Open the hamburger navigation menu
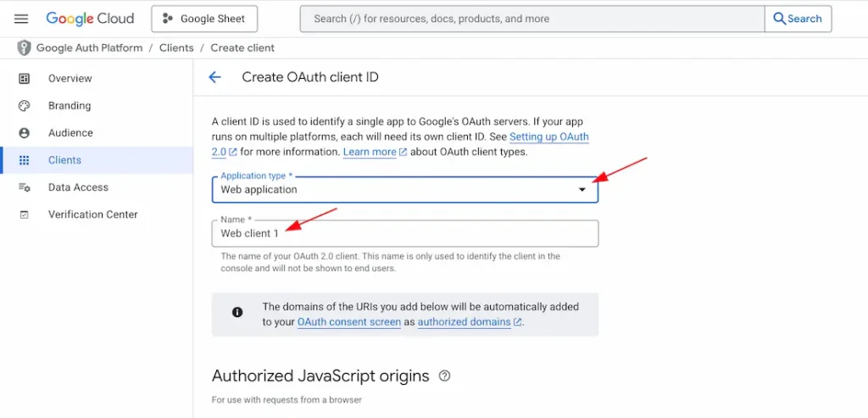 (21, 19)
